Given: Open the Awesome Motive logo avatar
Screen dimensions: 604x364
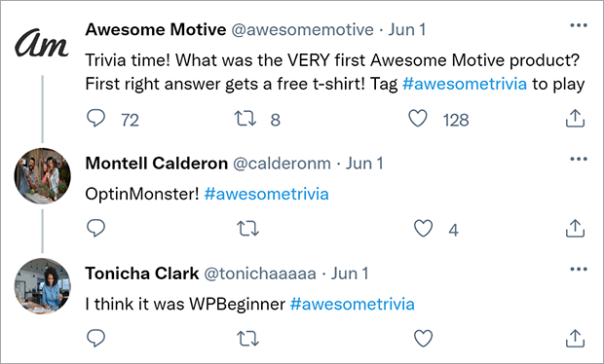Looking at the screenshot, I should [42, 43].
